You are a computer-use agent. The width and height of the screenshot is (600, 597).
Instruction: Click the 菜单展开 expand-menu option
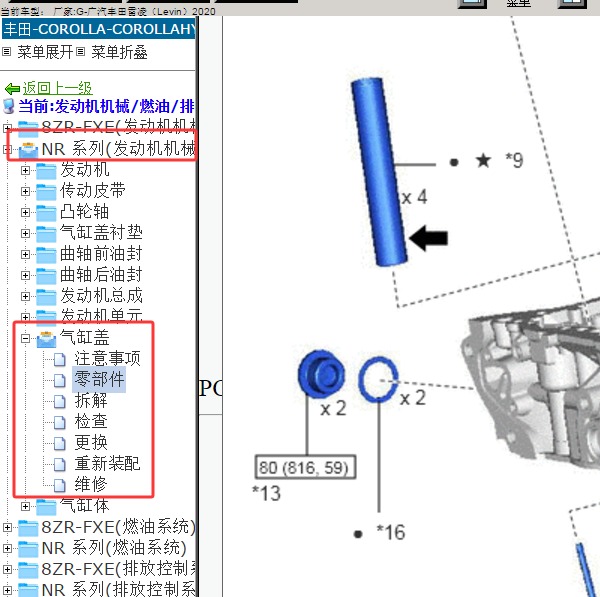tap(45, 52)
